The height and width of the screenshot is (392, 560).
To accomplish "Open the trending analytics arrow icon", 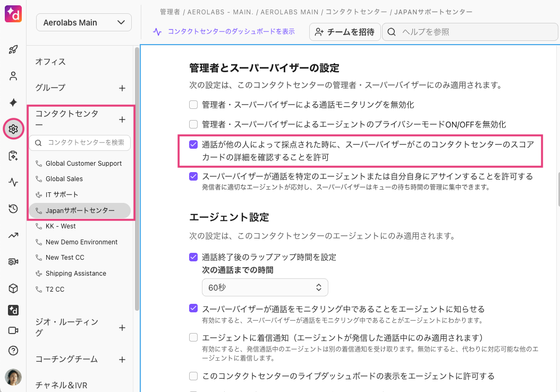I will pos(13,235).
